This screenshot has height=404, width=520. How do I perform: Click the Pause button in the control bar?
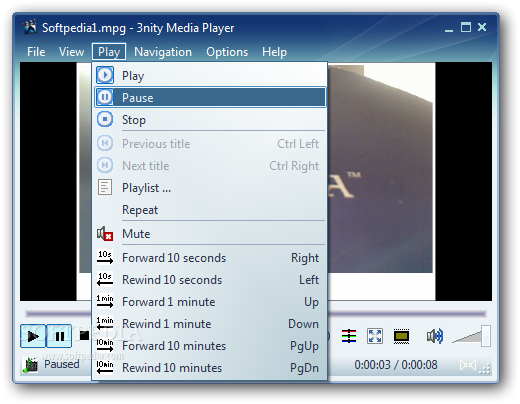59,336
